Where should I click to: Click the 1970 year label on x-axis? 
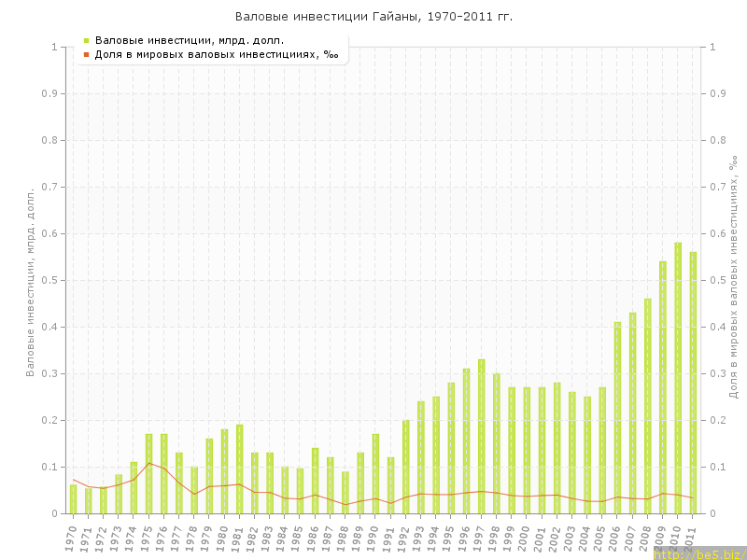(x=72, y=538)
